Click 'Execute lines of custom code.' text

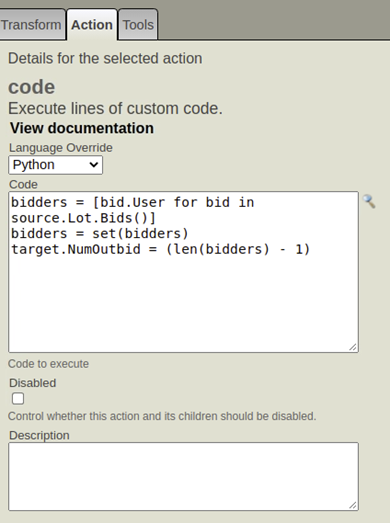tap(115, 108)
